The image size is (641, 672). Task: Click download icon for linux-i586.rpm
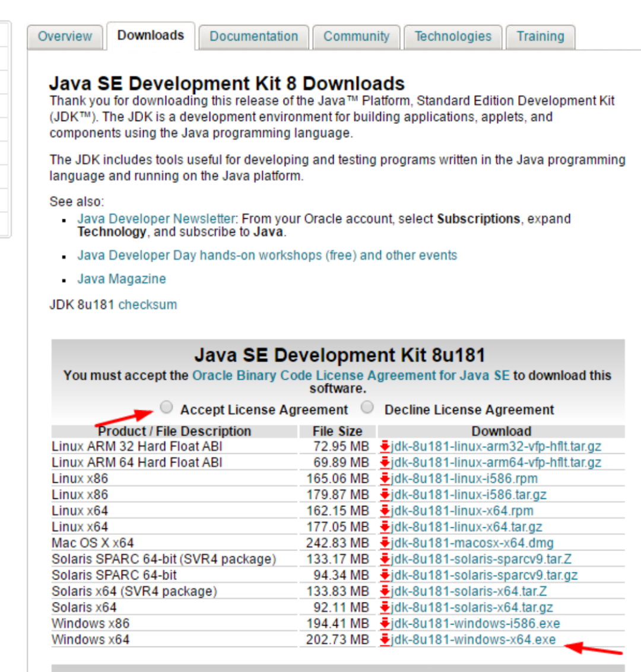tap(385, 478)
